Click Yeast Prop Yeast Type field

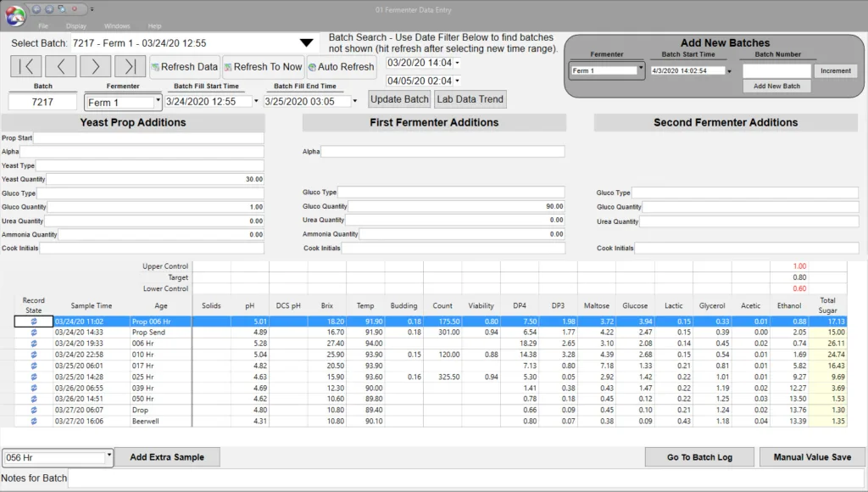[149, 165]
